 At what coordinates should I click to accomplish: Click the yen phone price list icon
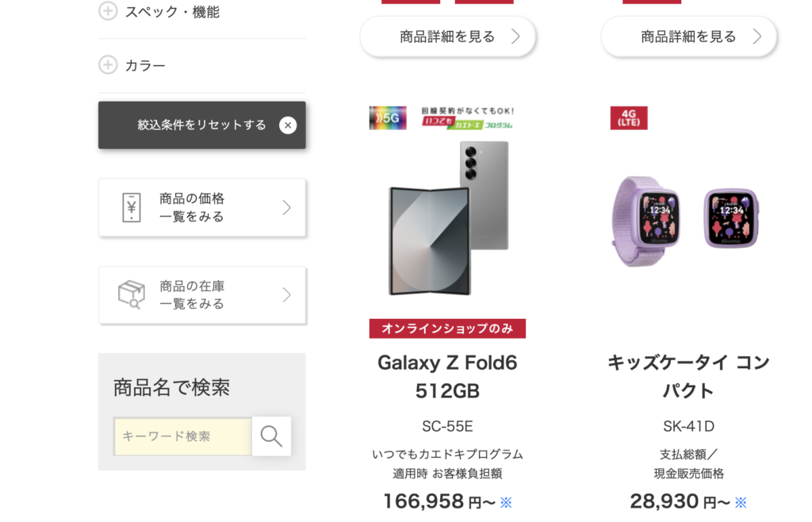(131, 208)
